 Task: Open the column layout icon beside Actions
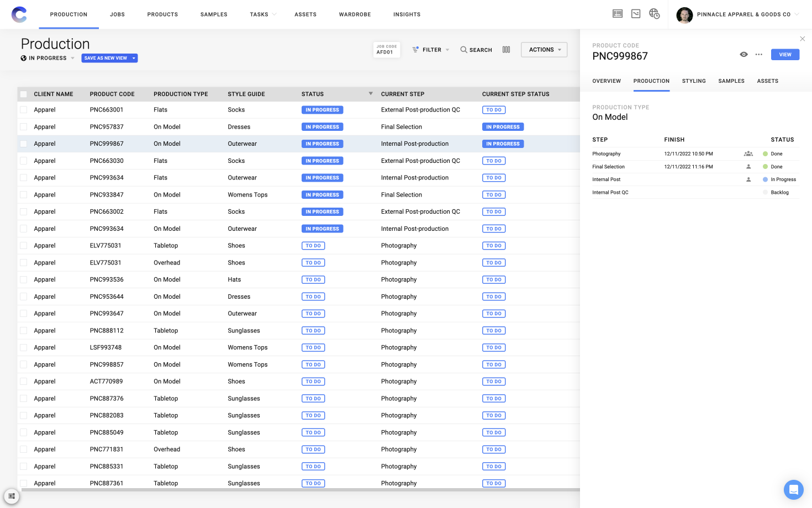(x=506, y=49)
